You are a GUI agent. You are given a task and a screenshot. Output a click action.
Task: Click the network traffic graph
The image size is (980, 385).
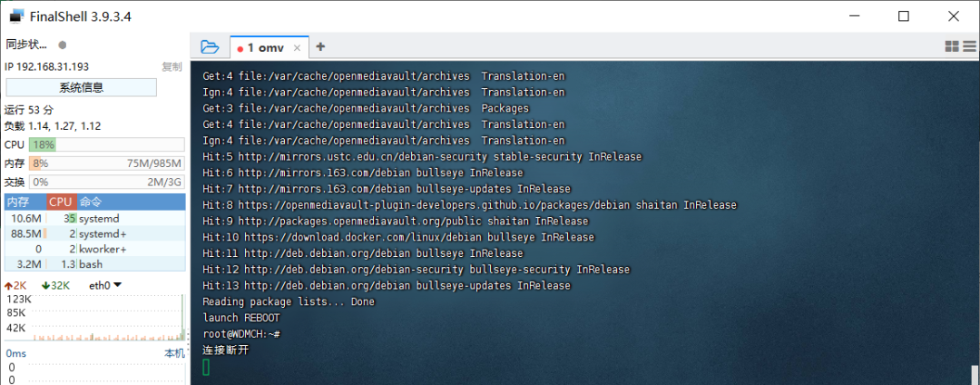(107, 318)
